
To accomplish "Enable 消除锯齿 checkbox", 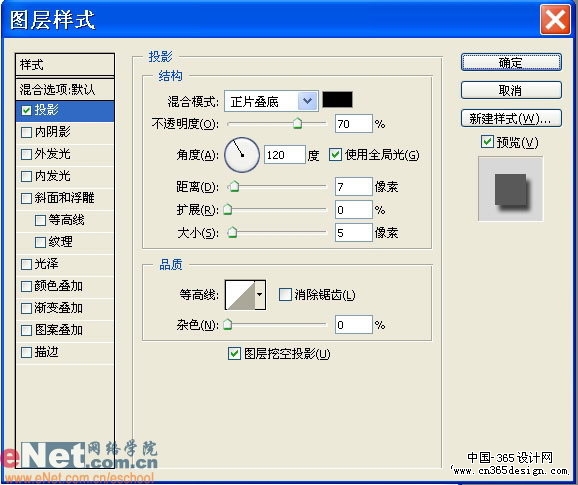I will [285, 295].
